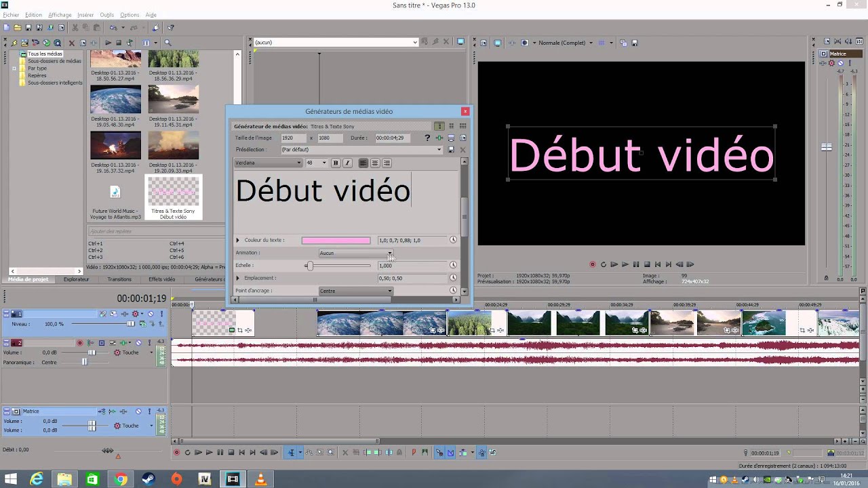Center-align the title text
868x488 pixels.
tap(375, 163)
